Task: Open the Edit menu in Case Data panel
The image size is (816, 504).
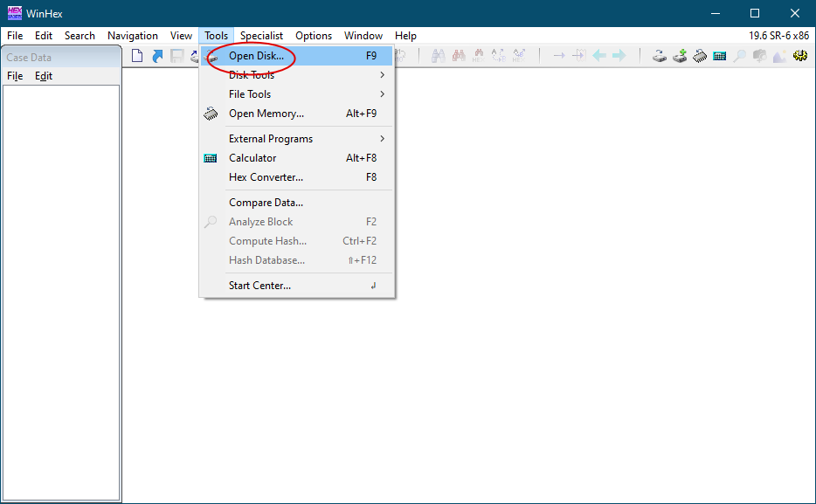Action: click(x=44, y=76)
